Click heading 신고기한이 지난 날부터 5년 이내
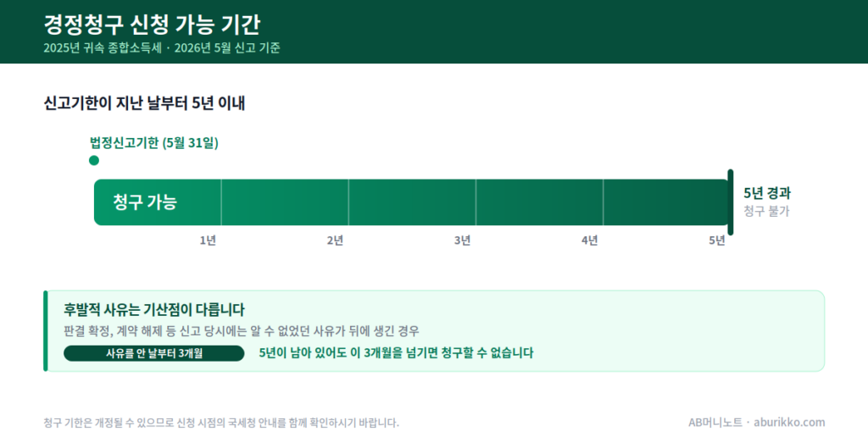 (x=144, y=102)
